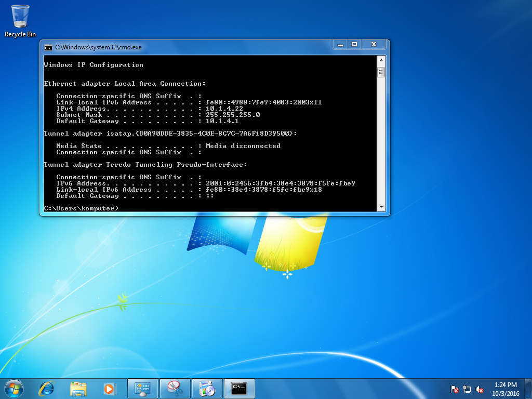Launch Windows Media Player from taskbar
The image size is (532, 399).
[110, 389]
